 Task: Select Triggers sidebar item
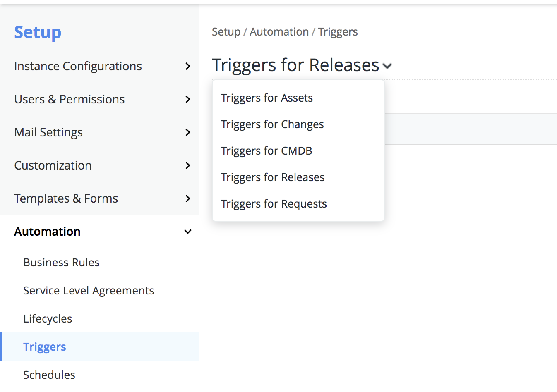[45, 347]
